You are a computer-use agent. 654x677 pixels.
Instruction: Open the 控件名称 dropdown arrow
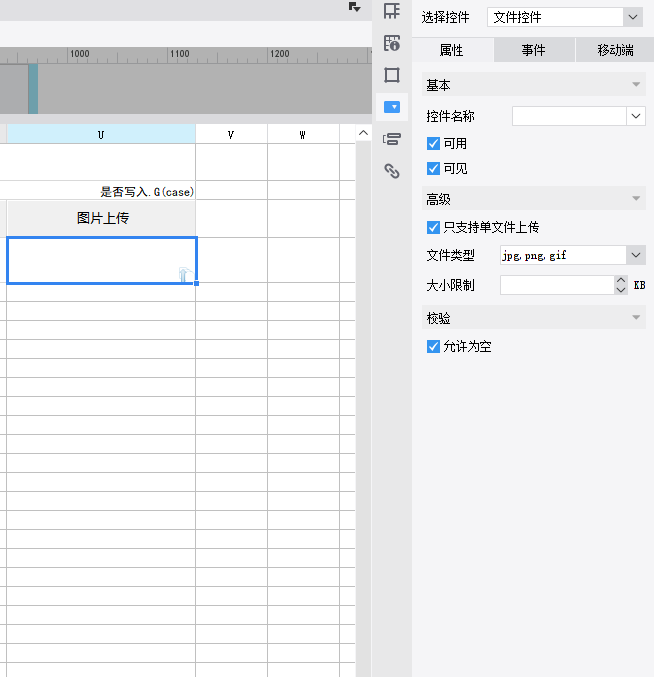click(x=635, y=116)
